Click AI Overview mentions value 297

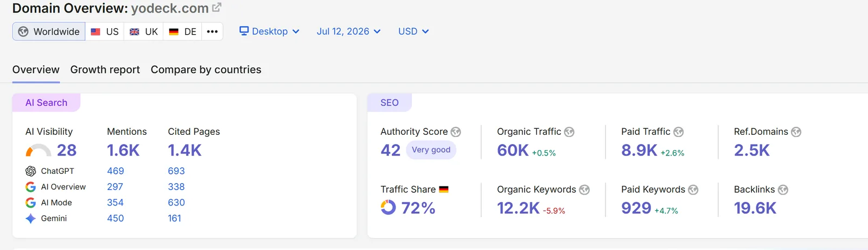pos(115,187)
